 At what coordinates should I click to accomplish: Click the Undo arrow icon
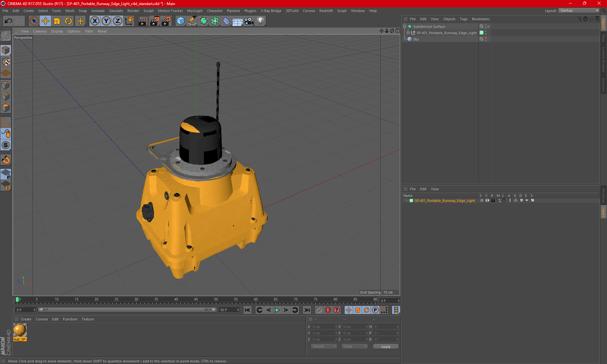click(9, 21)
